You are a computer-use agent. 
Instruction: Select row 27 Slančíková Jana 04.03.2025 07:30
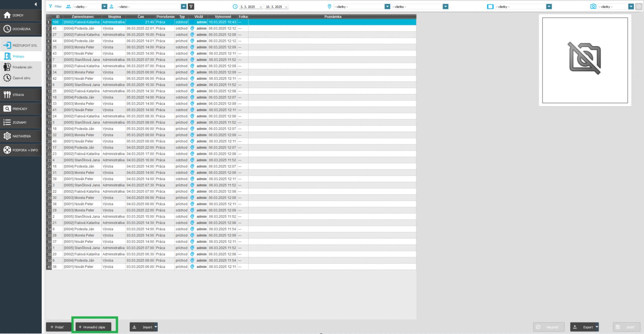pyautogui.click(x=231, y=185)
